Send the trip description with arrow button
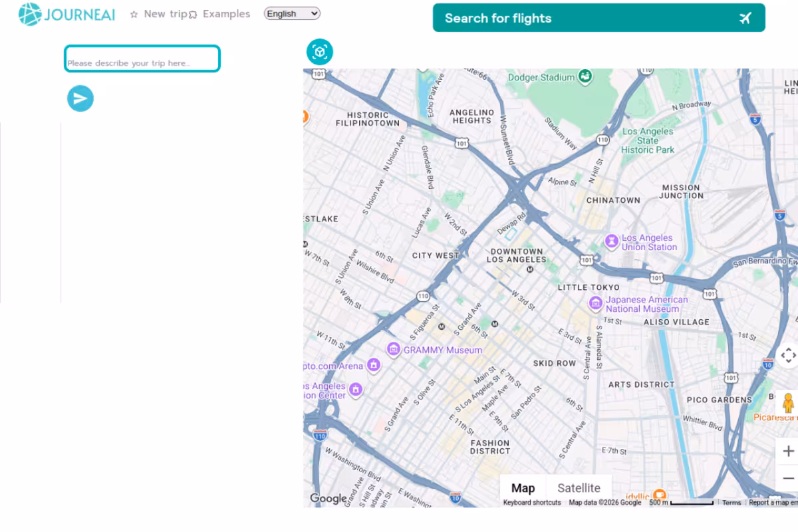The height and width of the screenshot is (532, 798). (80, 98)
